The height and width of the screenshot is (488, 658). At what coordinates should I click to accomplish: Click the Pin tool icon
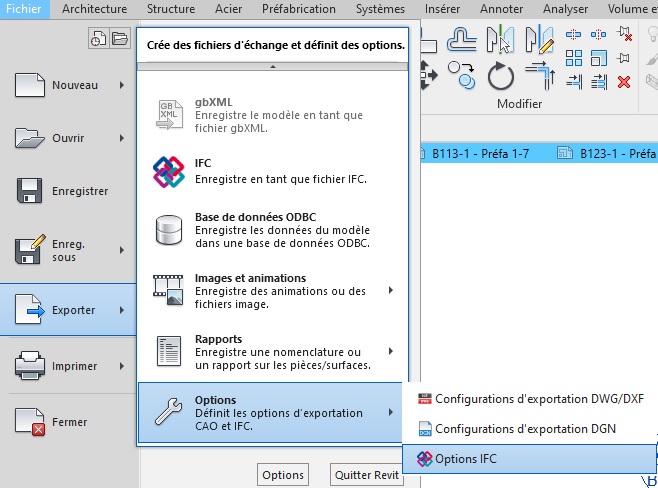click(x=624, y=58)
